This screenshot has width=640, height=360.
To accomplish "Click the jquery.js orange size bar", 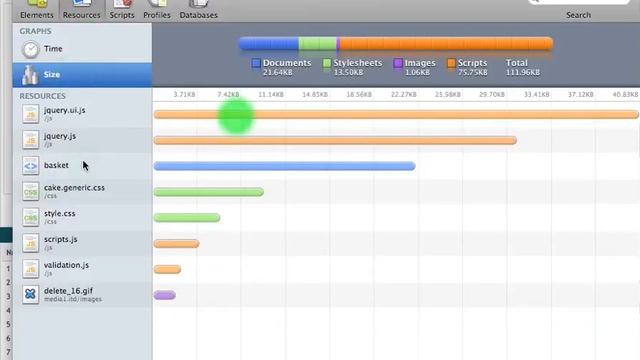I will pos(335,140).
